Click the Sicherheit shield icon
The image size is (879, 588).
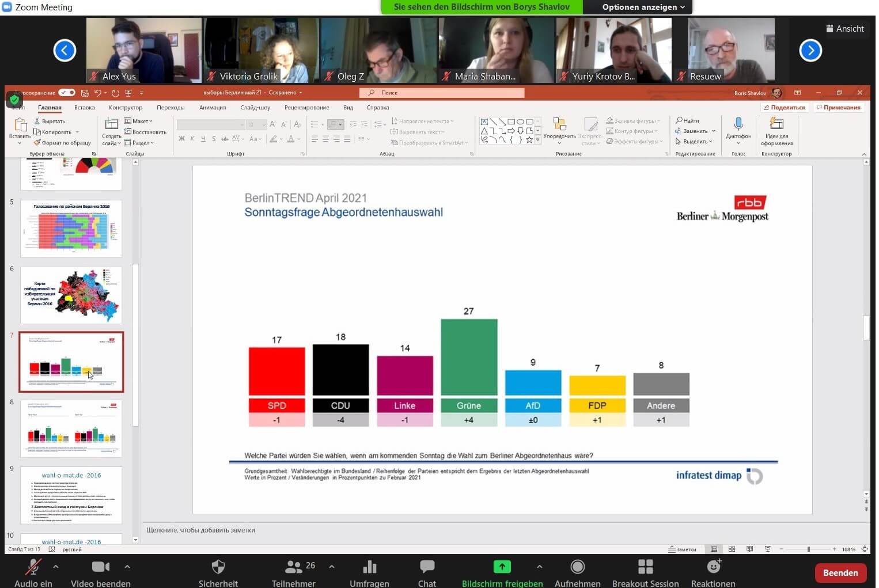218,567
